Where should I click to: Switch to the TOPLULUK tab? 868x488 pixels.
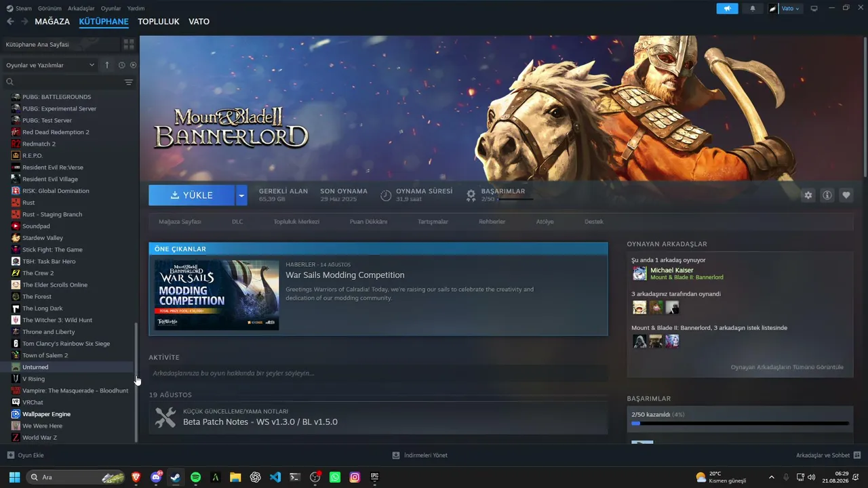pos(159,22)
